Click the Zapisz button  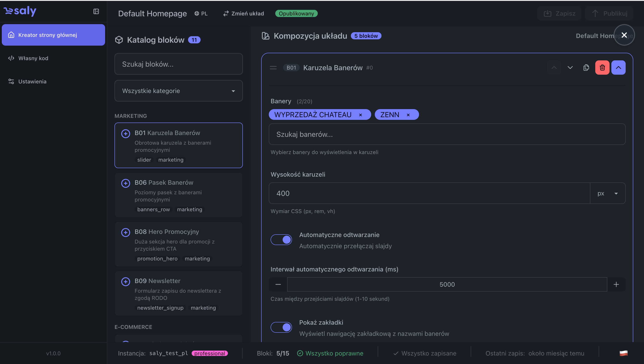click(x=559, y=13)
